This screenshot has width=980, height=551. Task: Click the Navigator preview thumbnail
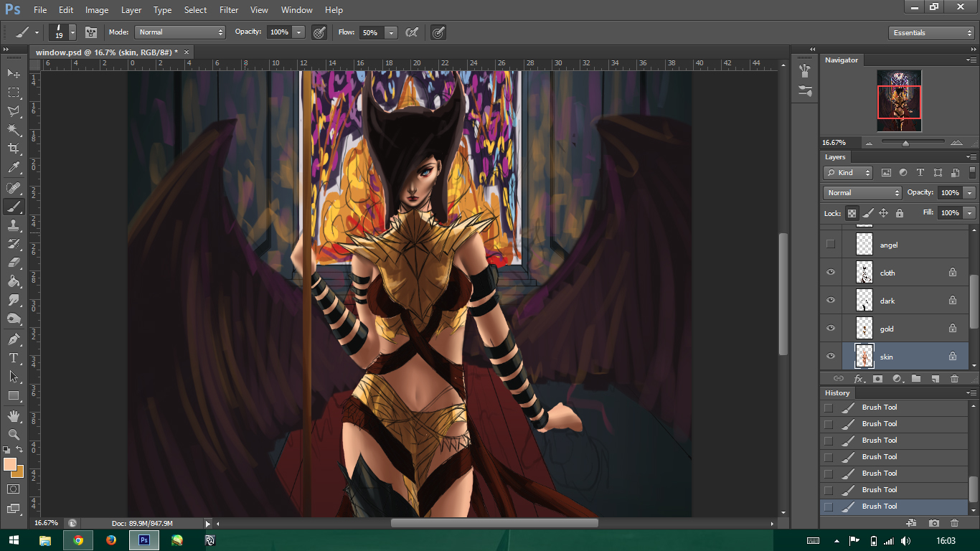899,100
